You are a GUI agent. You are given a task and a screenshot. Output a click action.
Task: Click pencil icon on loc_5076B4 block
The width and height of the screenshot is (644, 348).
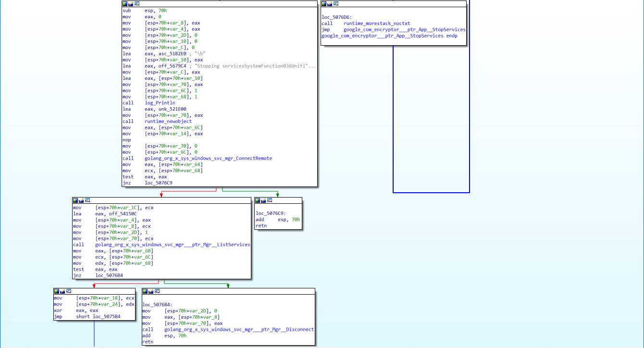151,291
